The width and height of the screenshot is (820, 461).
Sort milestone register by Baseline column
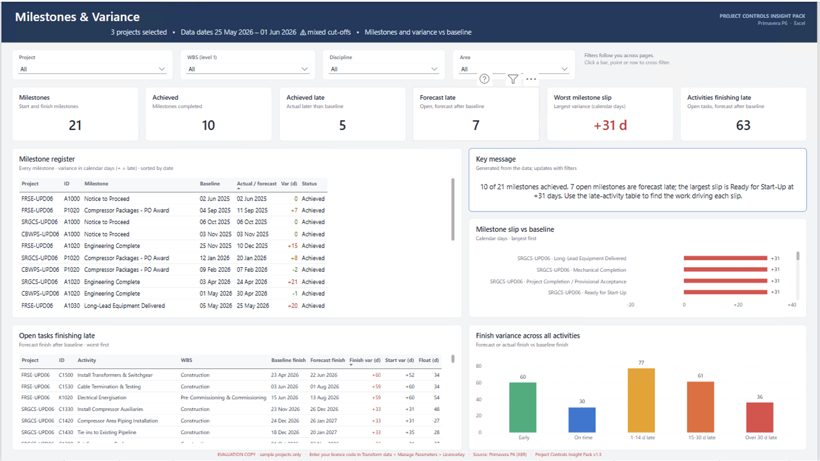pos(210,184)
